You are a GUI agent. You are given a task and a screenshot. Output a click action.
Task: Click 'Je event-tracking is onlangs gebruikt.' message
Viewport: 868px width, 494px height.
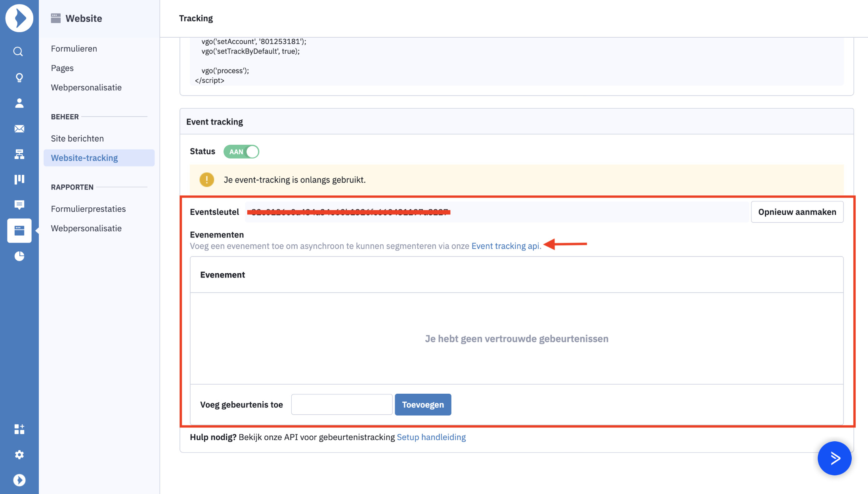[294, 180]
